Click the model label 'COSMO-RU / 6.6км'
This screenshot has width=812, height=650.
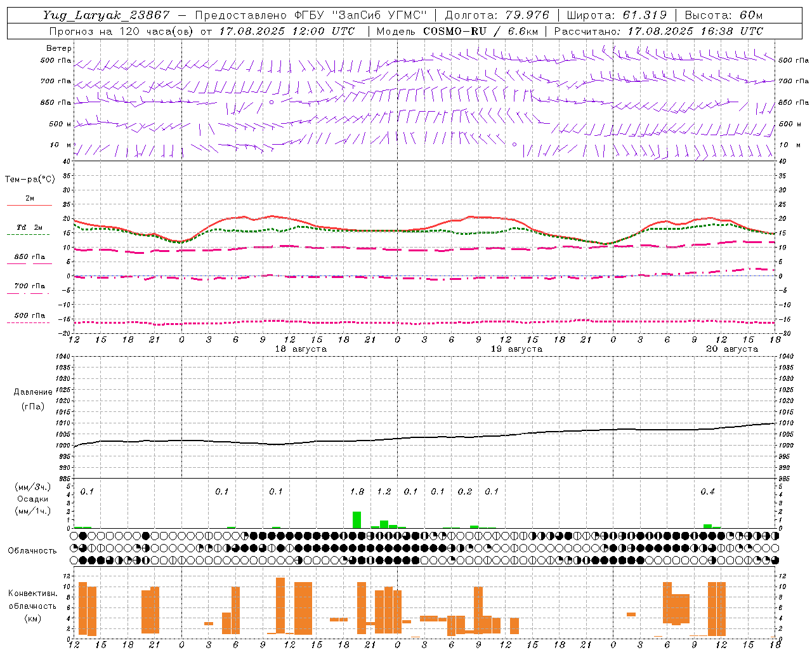click(481, 31)
